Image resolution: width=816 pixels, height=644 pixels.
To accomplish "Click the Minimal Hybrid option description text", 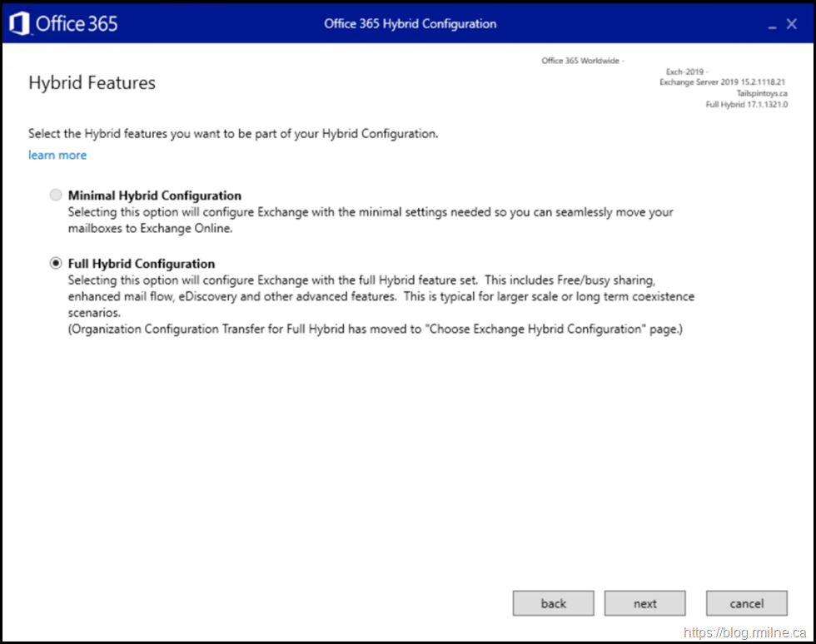I will (371, 220).
